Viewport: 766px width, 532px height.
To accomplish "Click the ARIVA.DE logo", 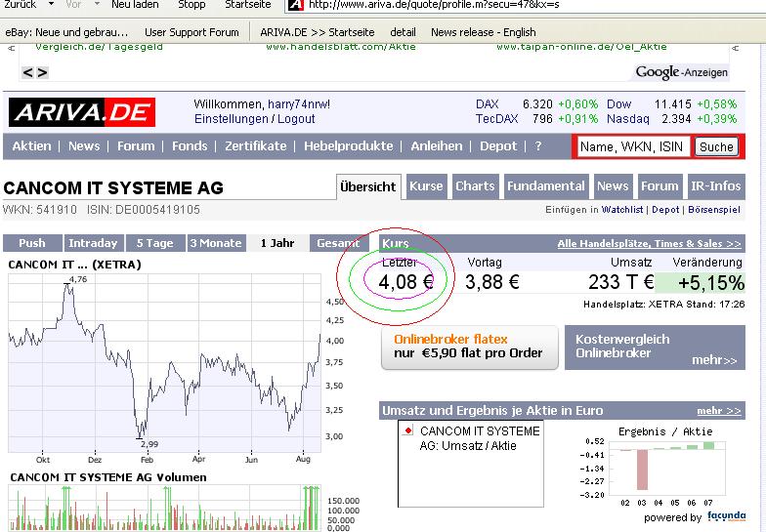I will click(82, 112).
